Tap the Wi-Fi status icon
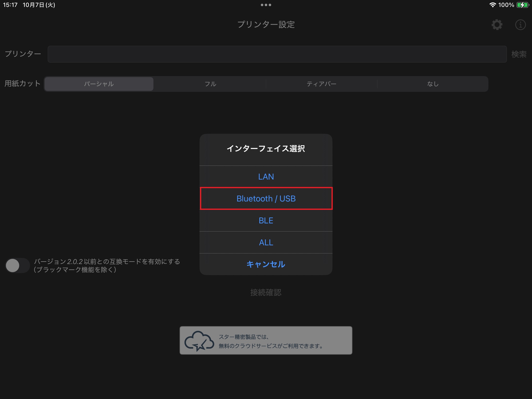Screen dimensions: 532x399 coord(492,5)
